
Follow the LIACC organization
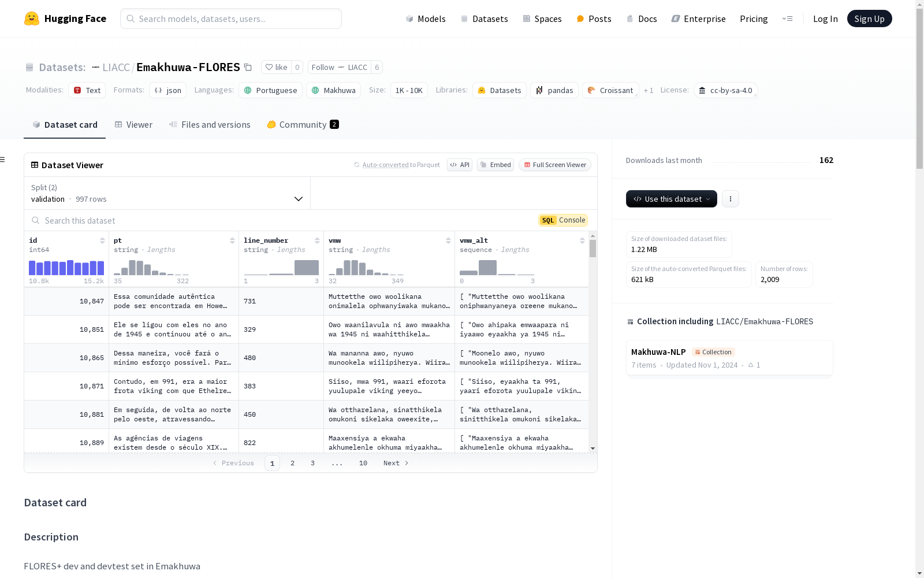[x=340, y=67]
